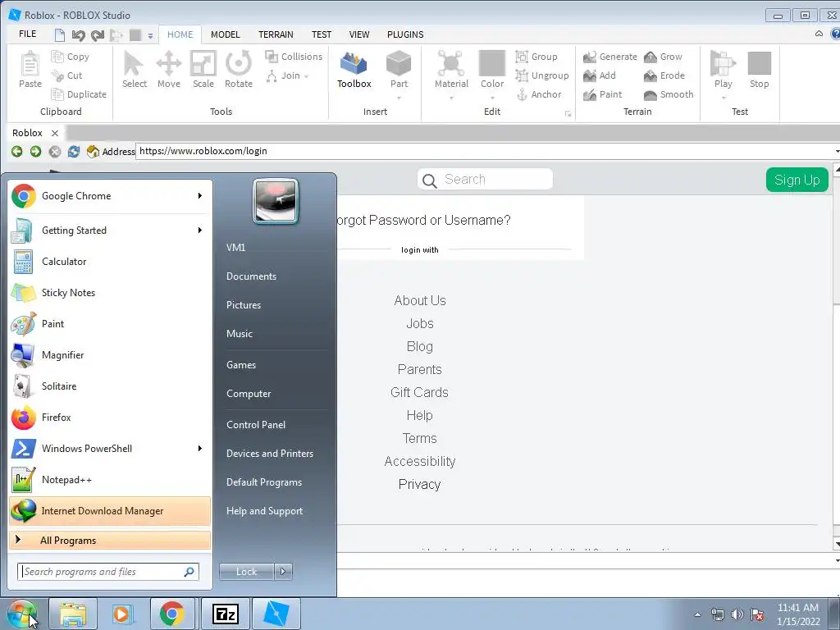Select the Move tool in ribbon

(169, 70)
